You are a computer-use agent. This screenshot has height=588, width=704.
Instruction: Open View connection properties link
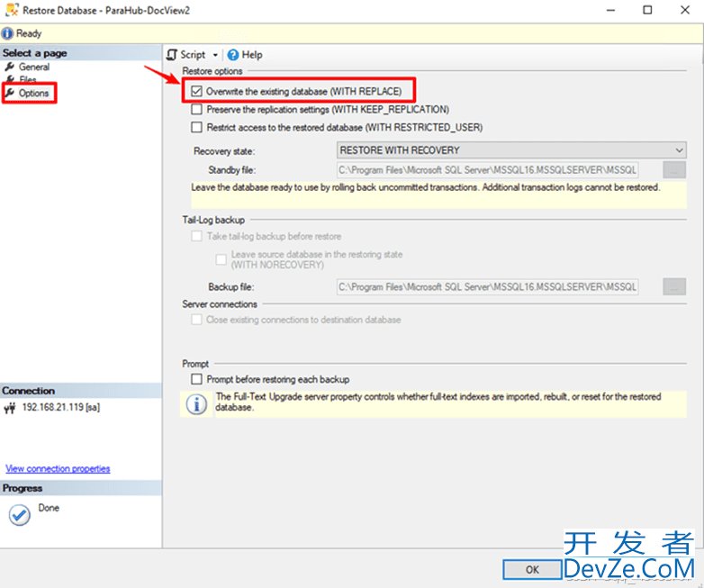(x=58, y=468)
